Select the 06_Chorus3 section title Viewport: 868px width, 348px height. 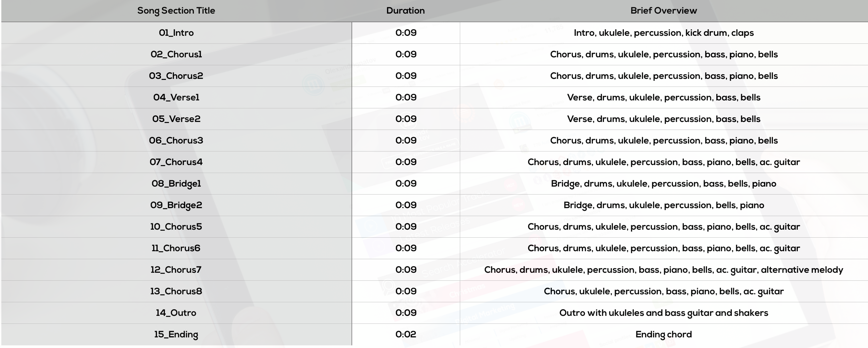tap(176, 141)
